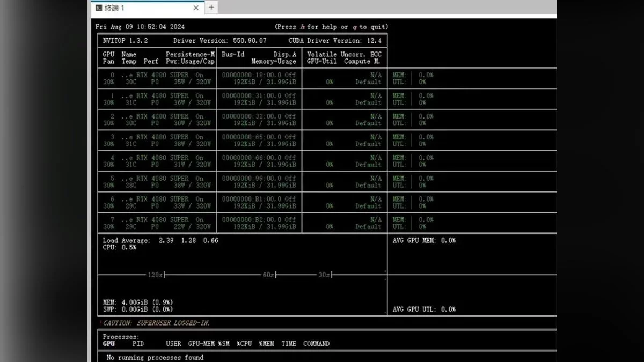This screenshot has height=362, width=644.
Task: Click the AVG GPU MEM: 0.0% label
Action: point(424,240)
